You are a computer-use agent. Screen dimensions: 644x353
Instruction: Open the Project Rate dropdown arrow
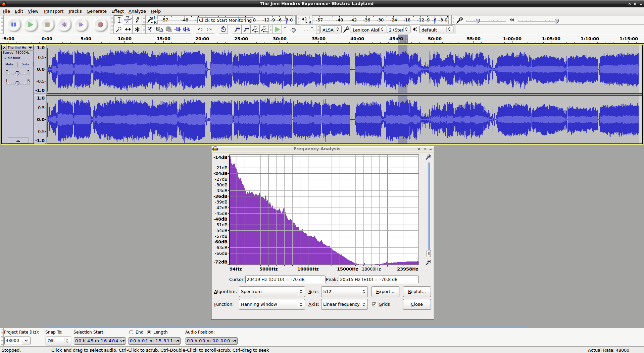[26, 341]
